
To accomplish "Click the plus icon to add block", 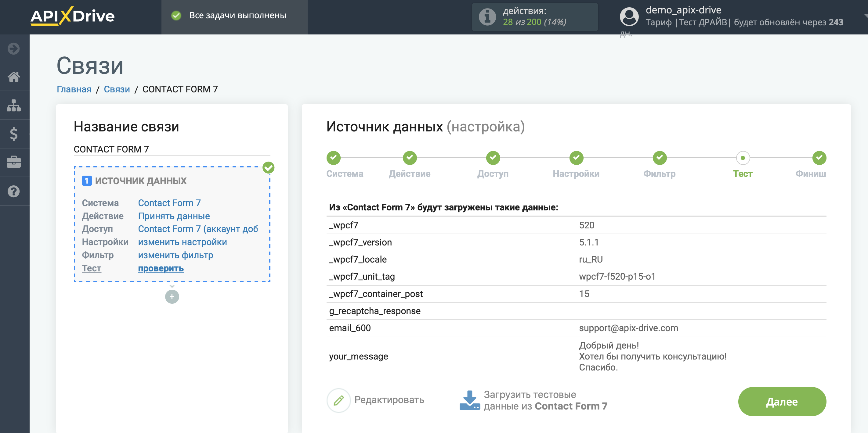I will coord(172,297).
